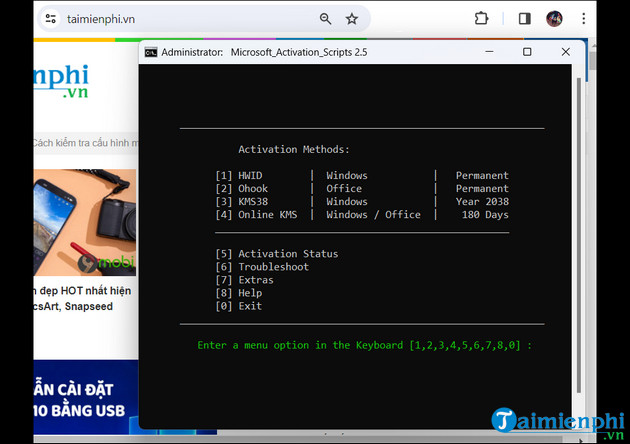This screenshot has height=444, width=630.
Task: Click the console title 'Microsoft_Activation_Scripts 2.5'
Action: coord(299,52)
